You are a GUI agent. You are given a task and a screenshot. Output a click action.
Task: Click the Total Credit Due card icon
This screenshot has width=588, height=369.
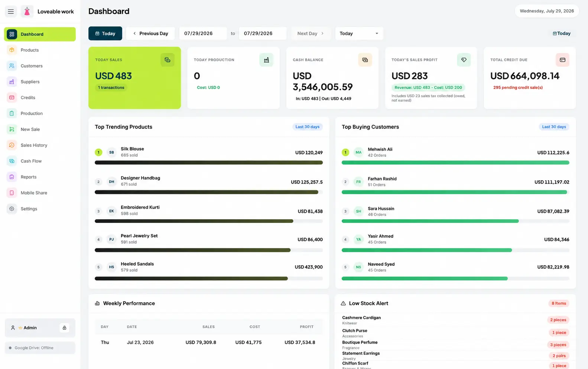click(562, 60)
